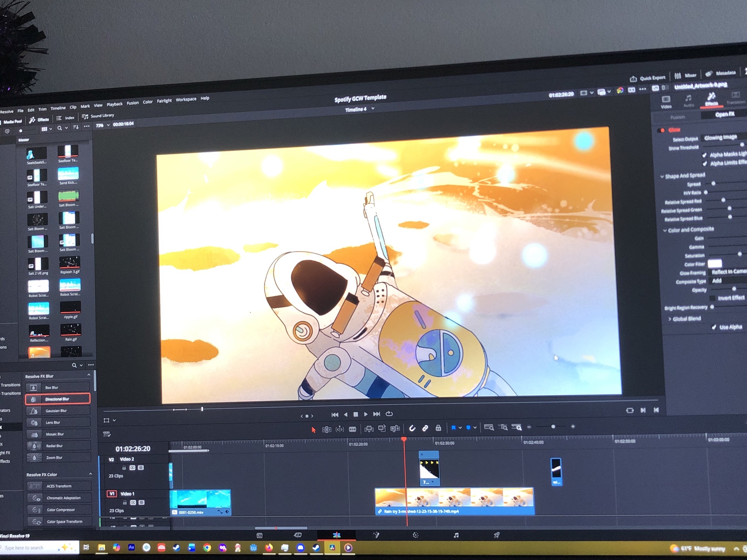This screenshot has height=560, width=747.
Task: Open the Workspace menu
Action: [x=186, y=99]
